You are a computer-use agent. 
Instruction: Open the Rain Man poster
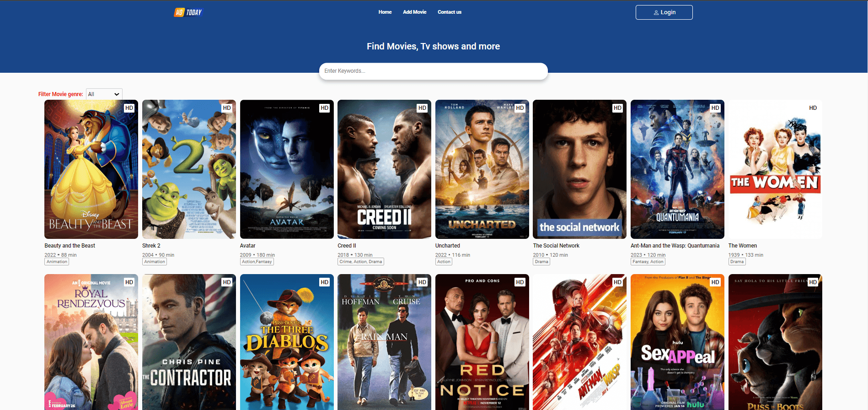(384, 342)
